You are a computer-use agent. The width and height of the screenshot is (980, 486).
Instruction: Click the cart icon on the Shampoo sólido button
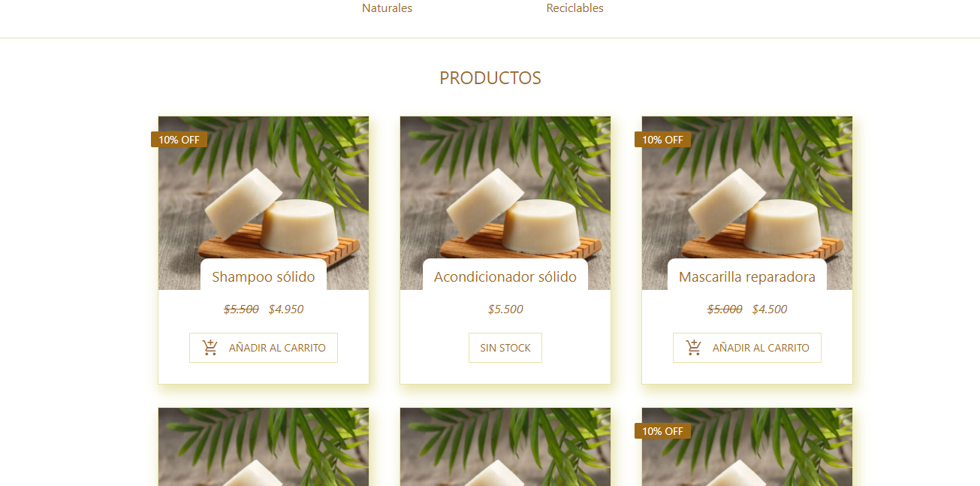point(210,348)
